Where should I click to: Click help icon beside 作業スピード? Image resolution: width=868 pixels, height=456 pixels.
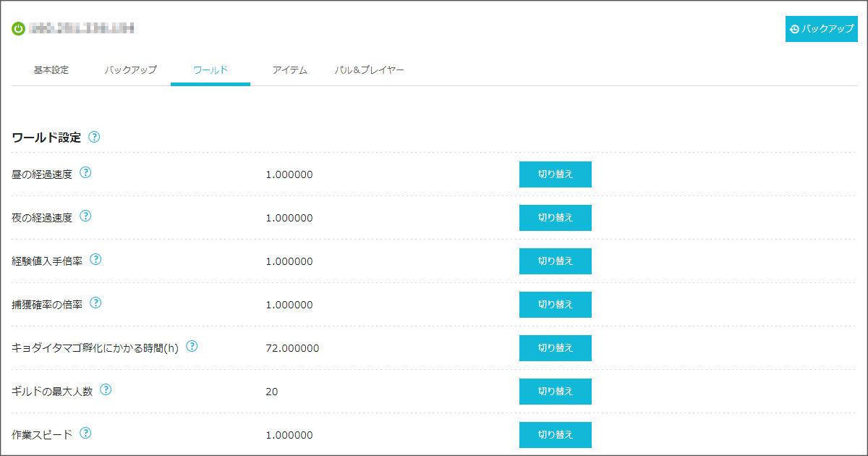click(x=85, y=434)
